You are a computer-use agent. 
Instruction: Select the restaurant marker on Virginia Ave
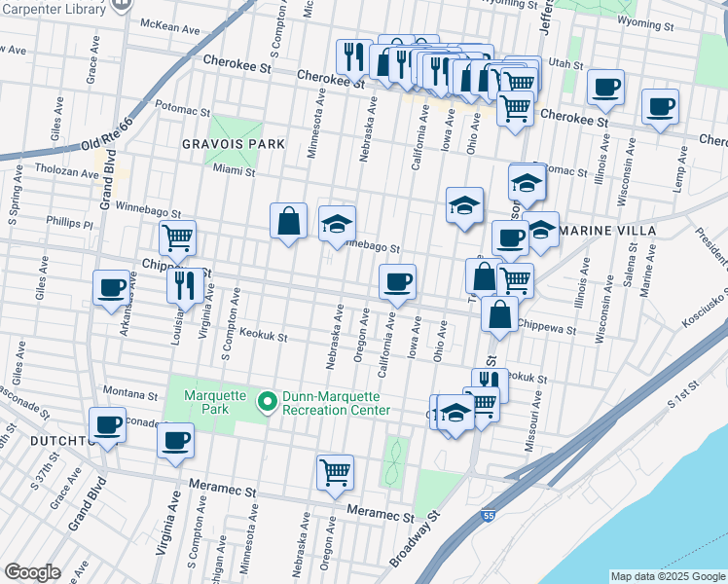(185, 284)
